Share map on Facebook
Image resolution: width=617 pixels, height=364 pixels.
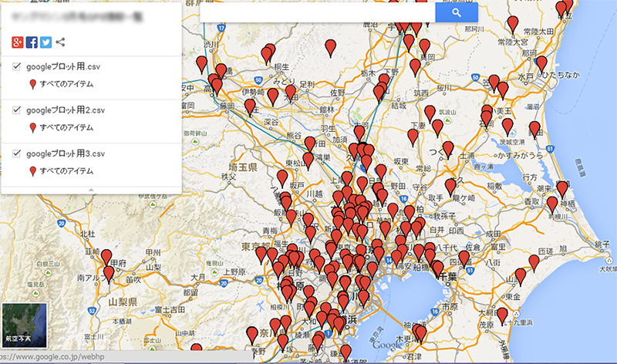[32, 42]
